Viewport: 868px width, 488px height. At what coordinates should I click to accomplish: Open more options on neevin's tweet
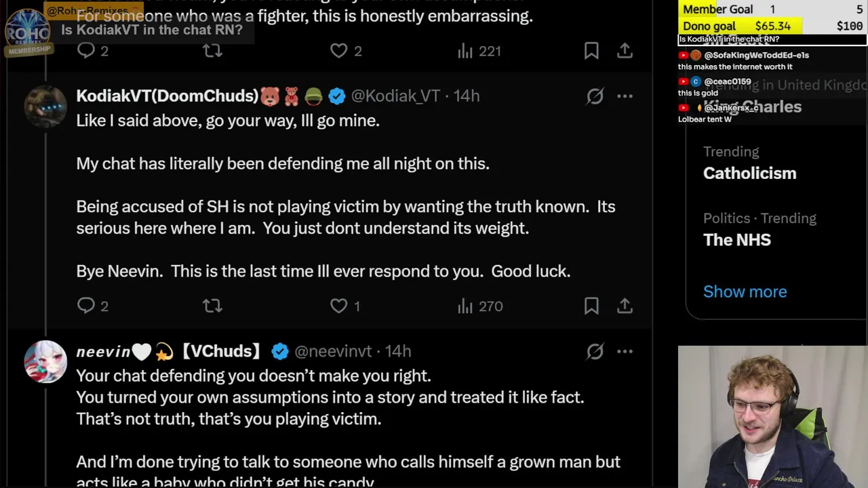625,351
